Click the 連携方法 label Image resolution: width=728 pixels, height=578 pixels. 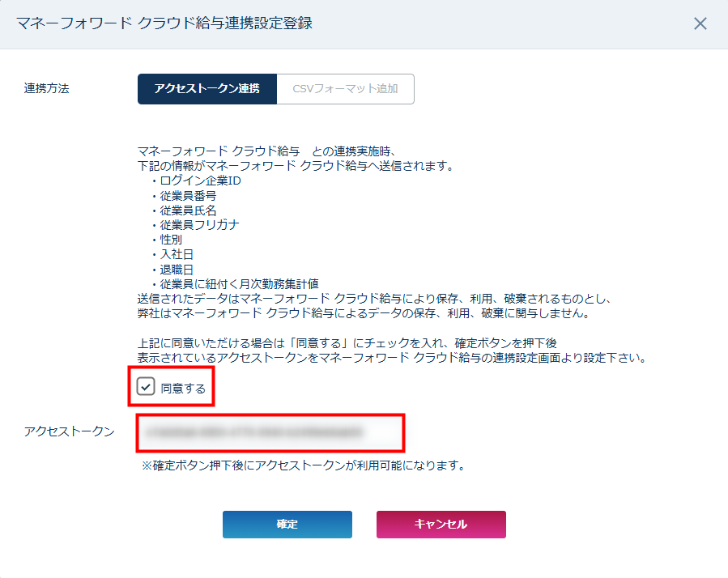click(47, 89)
